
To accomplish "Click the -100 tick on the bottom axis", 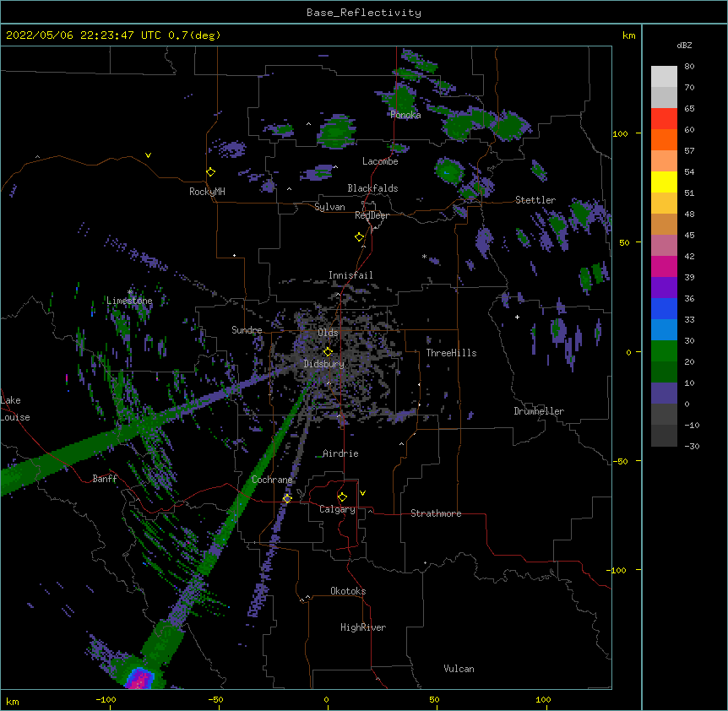I will pyautogui.click(x=106, y=700).
